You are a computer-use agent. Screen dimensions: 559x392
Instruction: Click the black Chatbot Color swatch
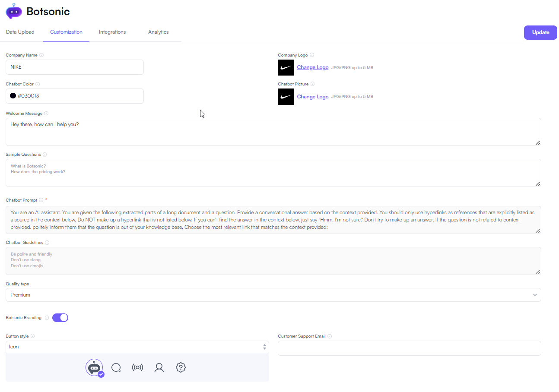[x=13, y=95]
